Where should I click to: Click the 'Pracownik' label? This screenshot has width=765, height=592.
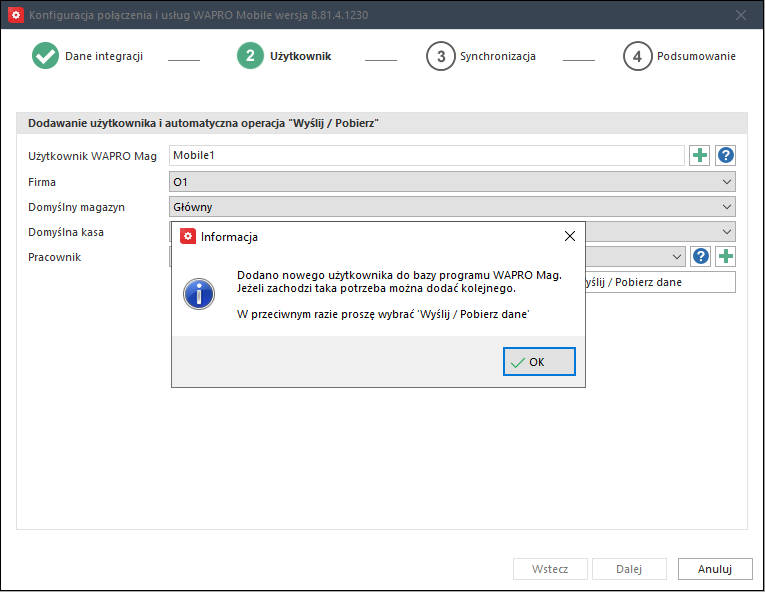54,257
